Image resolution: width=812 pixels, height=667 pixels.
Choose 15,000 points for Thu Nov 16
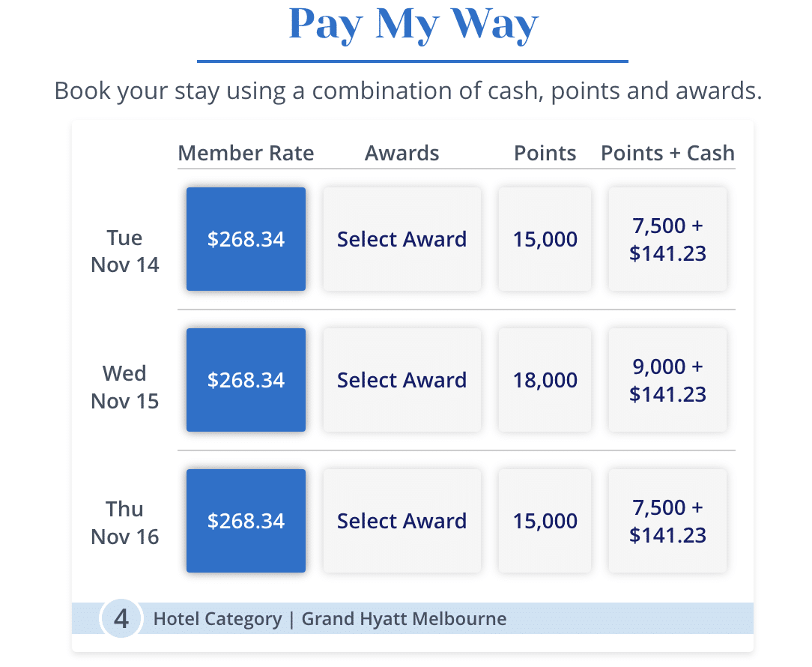click(545, 521)
